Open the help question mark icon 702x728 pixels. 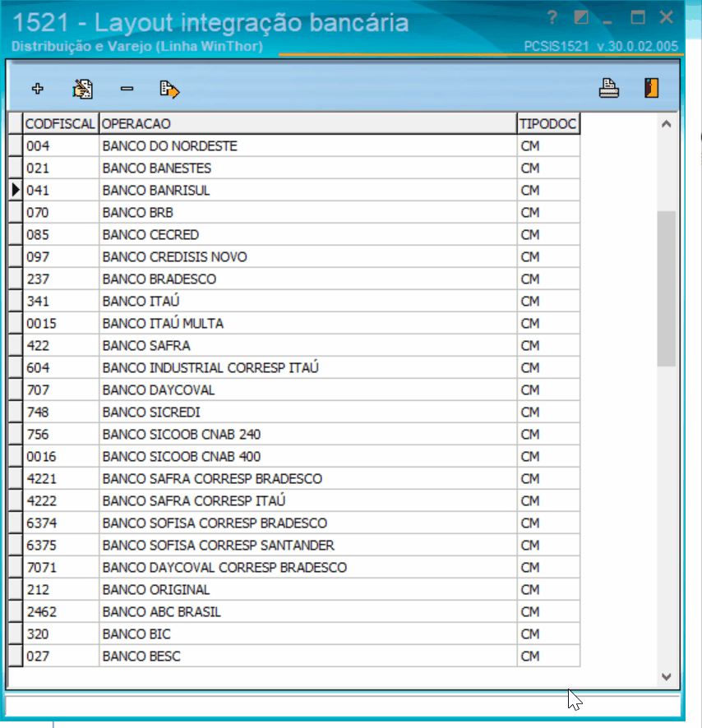[x=552, y=17]
